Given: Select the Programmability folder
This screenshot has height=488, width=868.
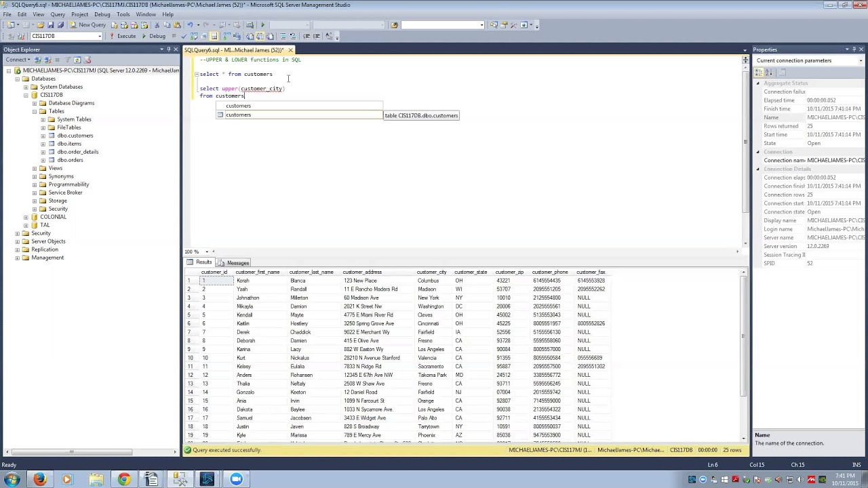Looking at the screenshot, I should pos(68,184).
